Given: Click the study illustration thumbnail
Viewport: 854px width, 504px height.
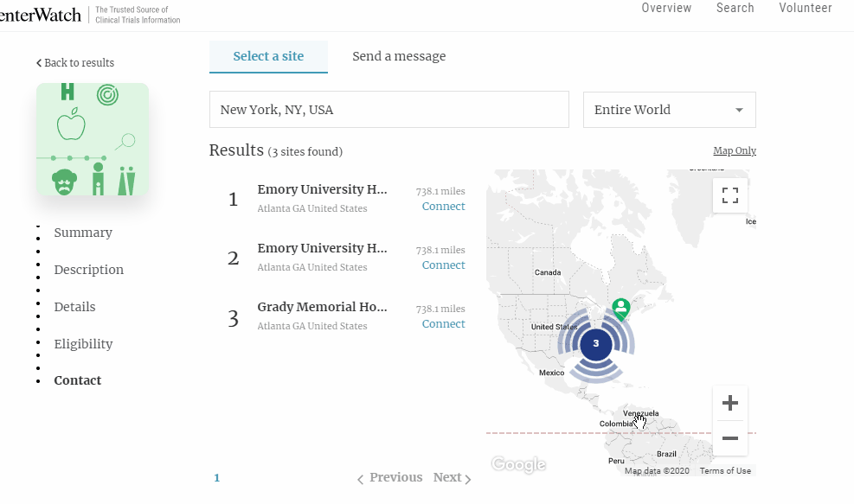Looking at the screenshot, I should (93, 140).
